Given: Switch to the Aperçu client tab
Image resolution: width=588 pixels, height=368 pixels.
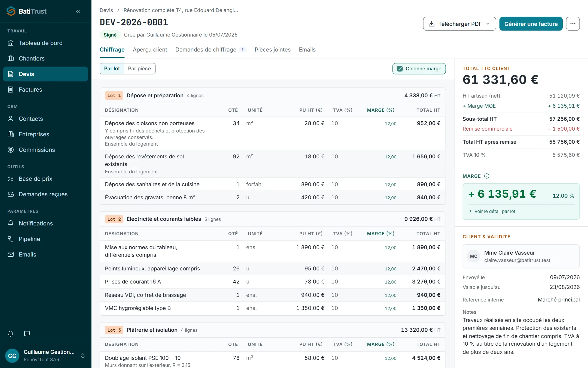Looking at the screenshot, I should click(150, 50).
